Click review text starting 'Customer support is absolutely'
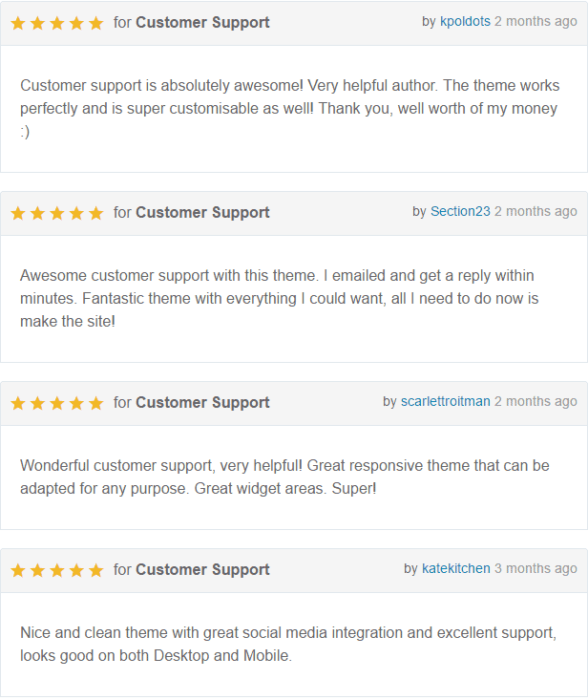The image size is (588, 700). tap(289, 109)
